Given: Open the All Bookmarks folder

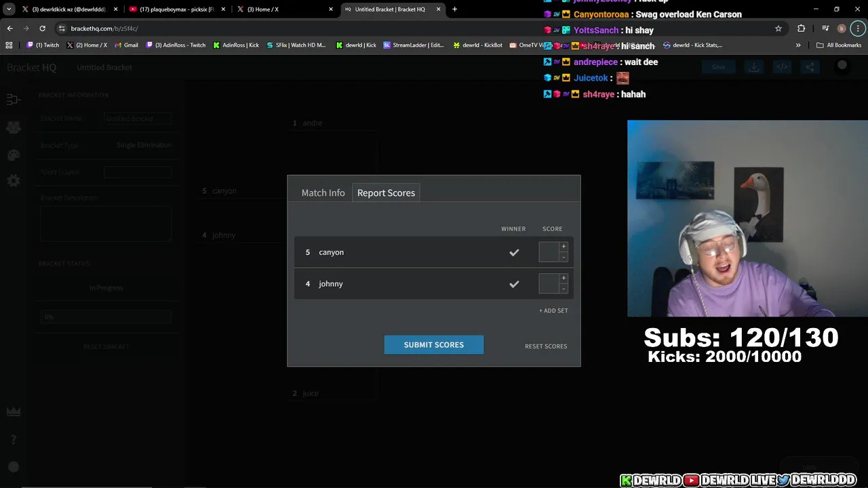Looking at the screenshot, I should coord(839,45).
